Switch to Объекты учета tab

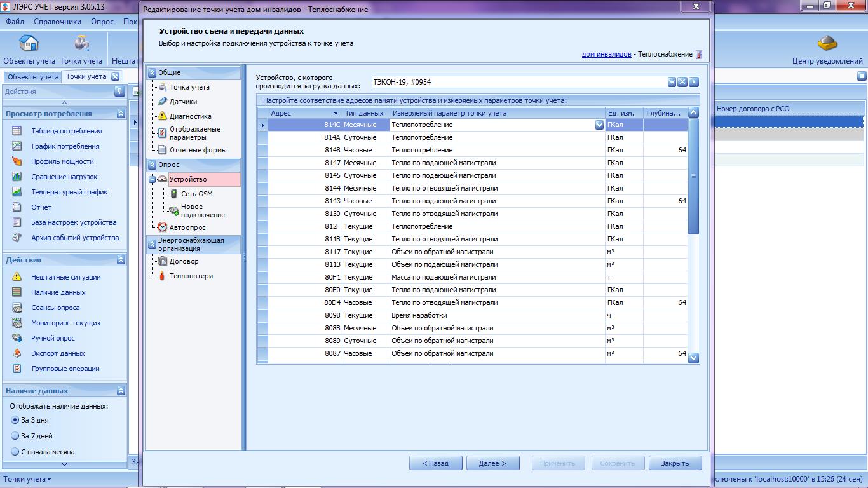pos(33,77)
